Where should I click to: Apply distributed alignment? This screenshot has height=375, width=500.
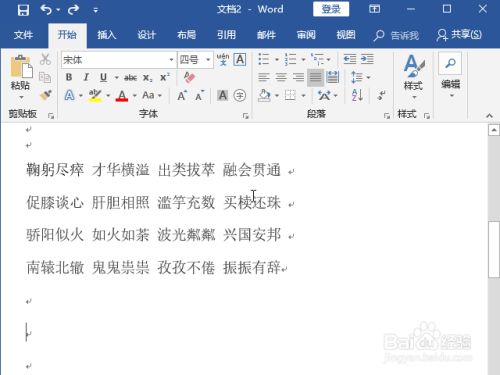tap(333, 77)
